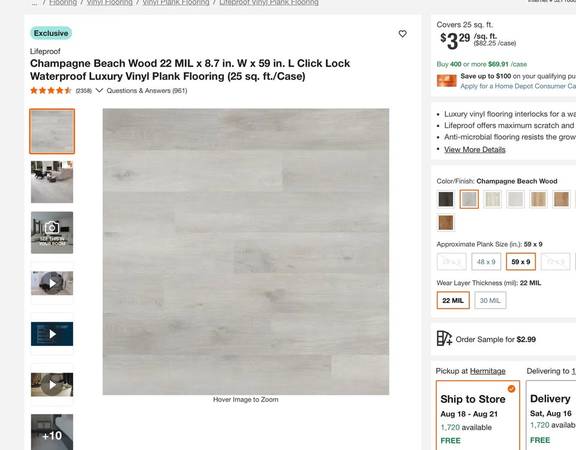The image size is (576, 450).
Task: Play the third video thumbnail
Action: pyautogui.click(x=52, y=385)
